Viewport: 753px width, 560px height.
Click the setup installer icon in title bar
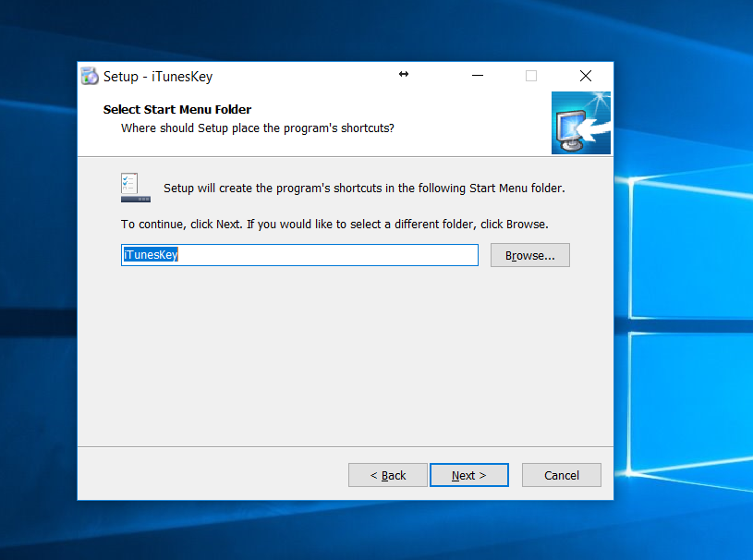89,76
